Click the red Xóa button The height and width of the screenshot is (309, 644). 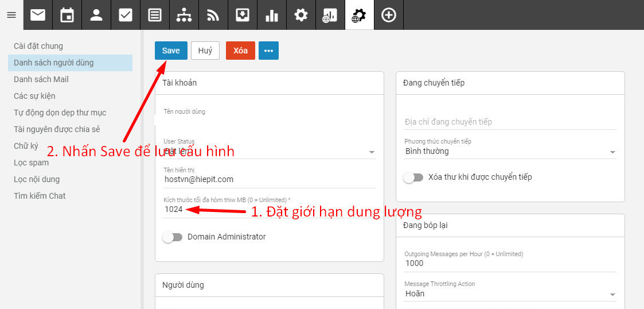click(x=240, y=51)
